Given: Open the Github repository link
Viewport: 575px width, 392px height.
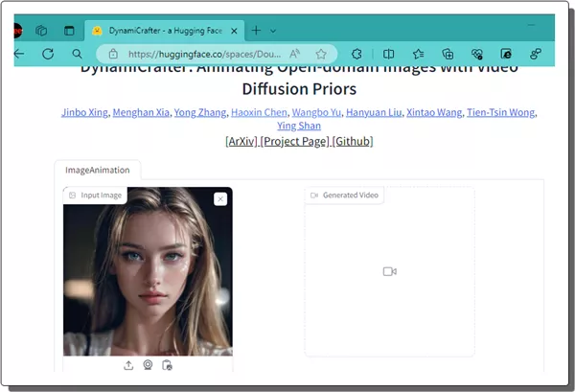Looking at the screenshot, I should tap(353, 141).
